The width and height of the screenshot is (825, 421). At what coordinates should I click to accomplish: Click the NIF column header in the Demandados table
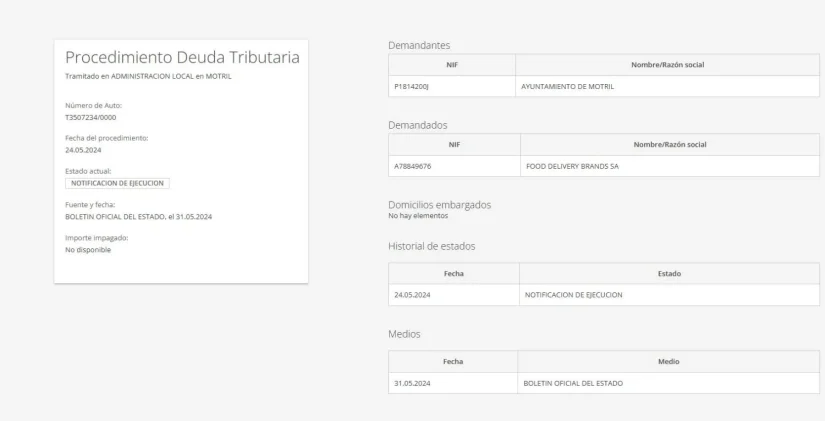point(455,144)
